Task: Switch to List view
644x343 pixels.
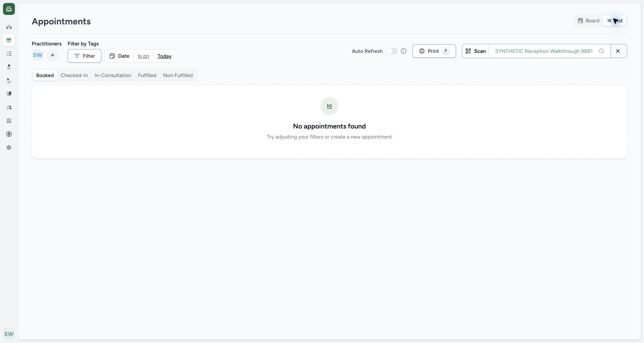Action: (615, 20)
